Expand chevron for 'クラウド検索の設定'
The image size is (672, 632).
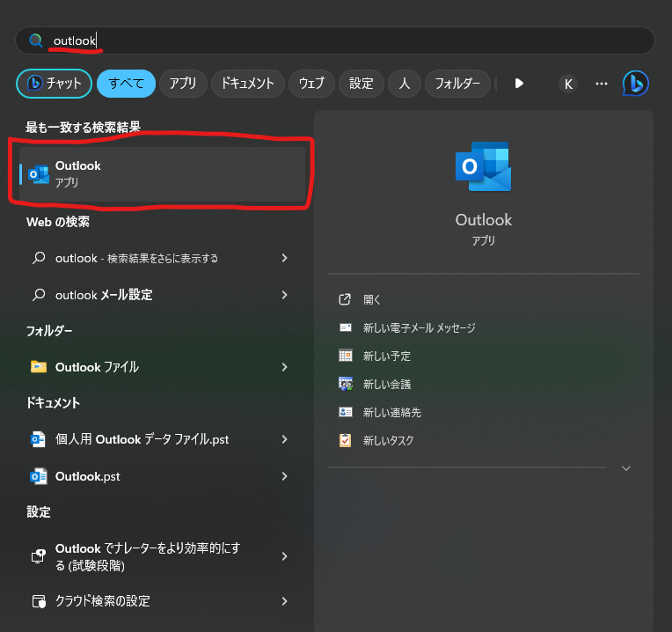[x=285, y=601]
